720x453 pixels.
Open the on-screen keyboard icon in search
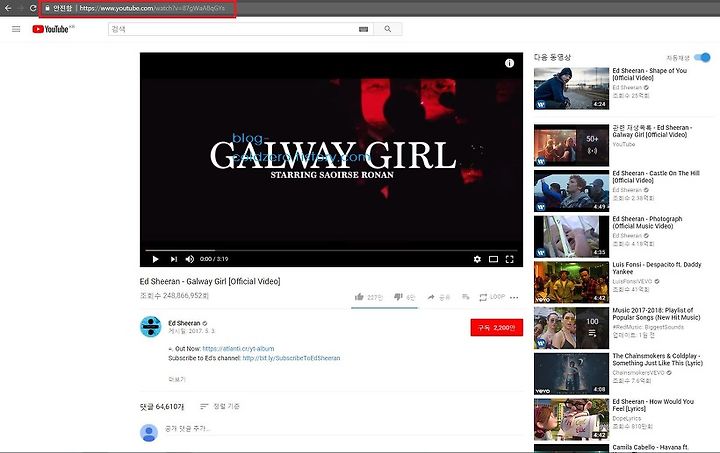(x=363, y=29)
